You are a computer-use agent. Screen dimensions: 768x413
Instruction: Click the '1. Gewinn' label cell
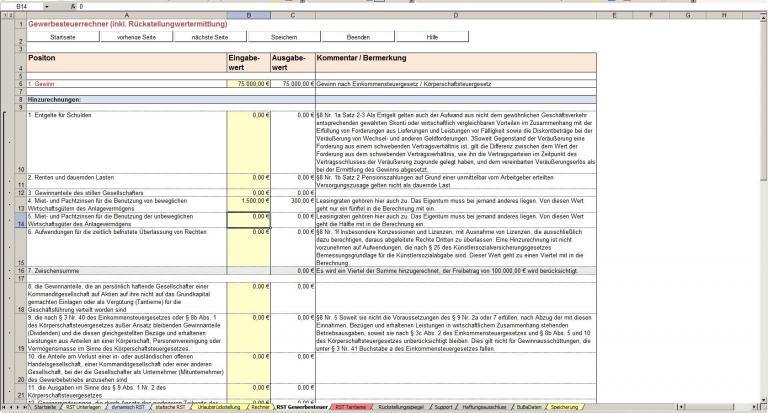click(127, 84)
